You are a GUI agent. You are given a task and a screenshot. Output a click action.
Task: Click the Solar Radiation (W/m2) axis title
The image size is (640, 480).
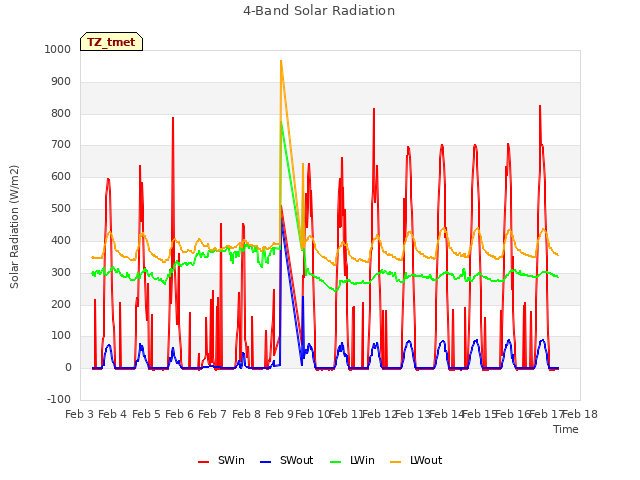coord(14,227)
